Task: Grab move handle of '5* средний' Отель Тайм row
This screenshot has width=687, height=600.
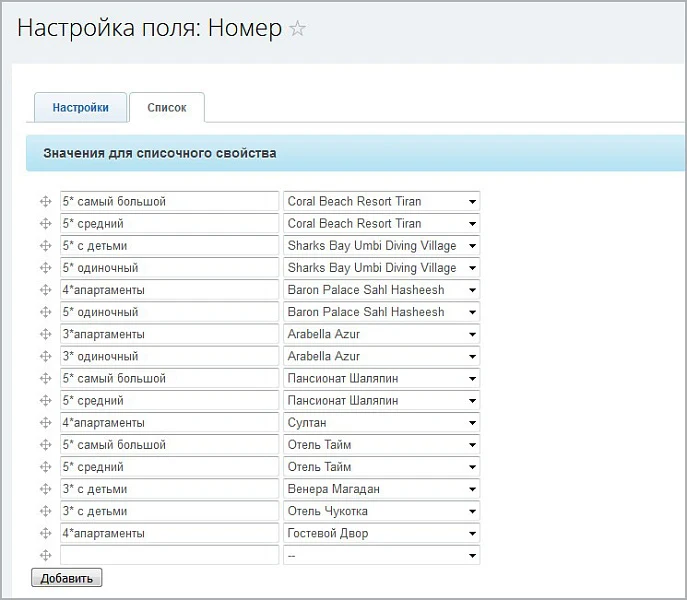Action: [x=46, y=467]
